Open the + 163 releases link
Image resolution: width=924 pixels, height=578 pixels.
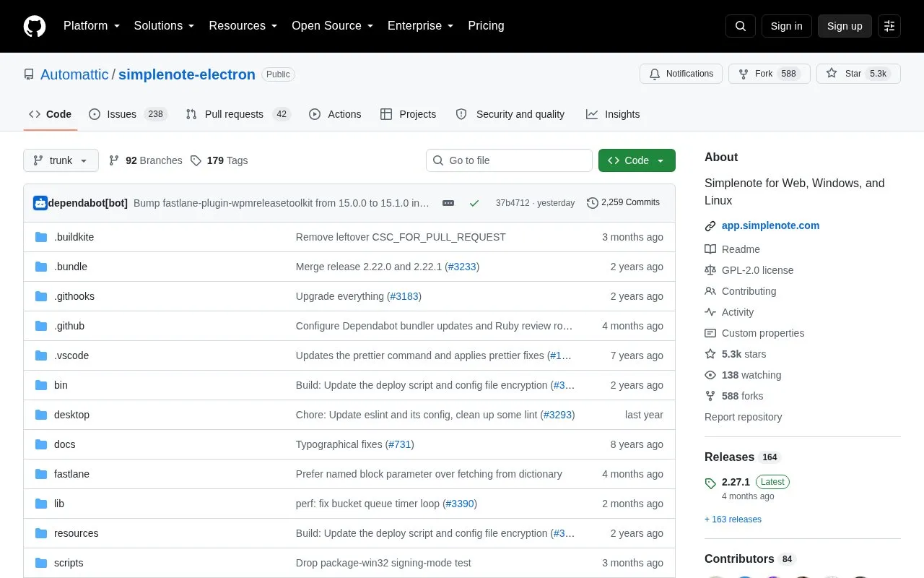733,519
